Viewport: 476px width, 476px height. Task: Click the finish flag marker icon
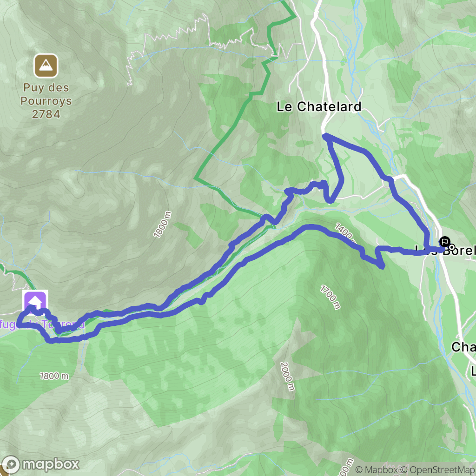445,242
